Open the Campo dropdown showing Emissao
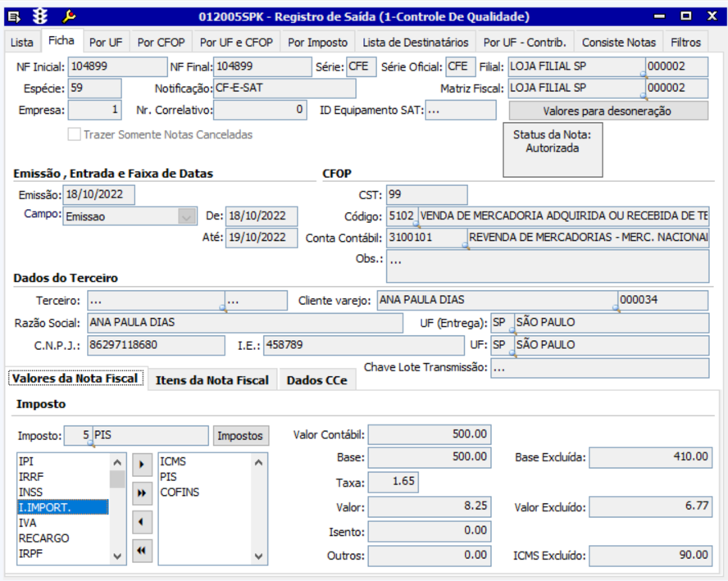The height and width of the screenshot is (581, 728). pos(187,216)
